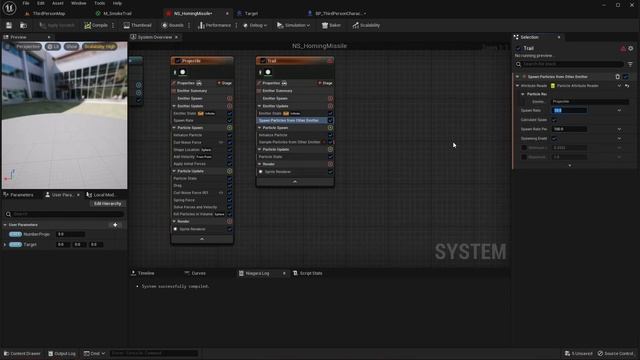Toggle Spawn Particles from Other Emitter checkbox
This screenshot has width=640, height=360.
(330, 121)
